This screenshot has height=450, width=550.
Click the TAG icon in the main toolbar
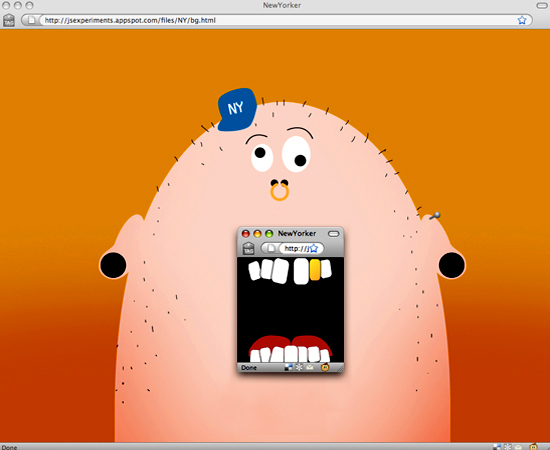(9, 20)
